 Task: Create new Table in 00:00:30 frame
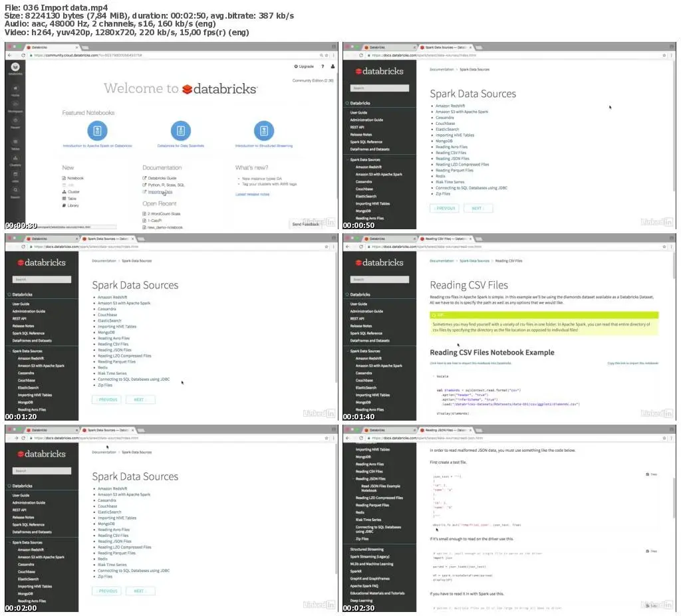point(69,199)
